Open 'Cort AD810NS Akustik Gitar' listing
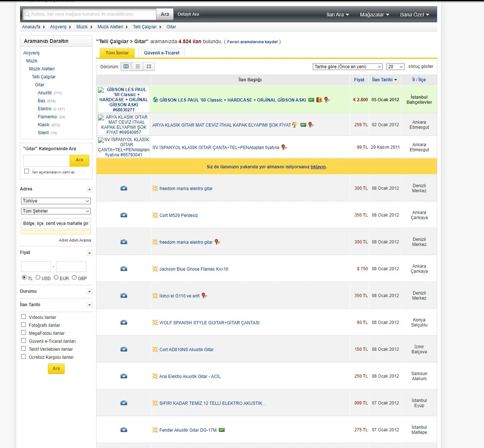Viewport: 484px width, 448px height. click(x=186, y=350)
